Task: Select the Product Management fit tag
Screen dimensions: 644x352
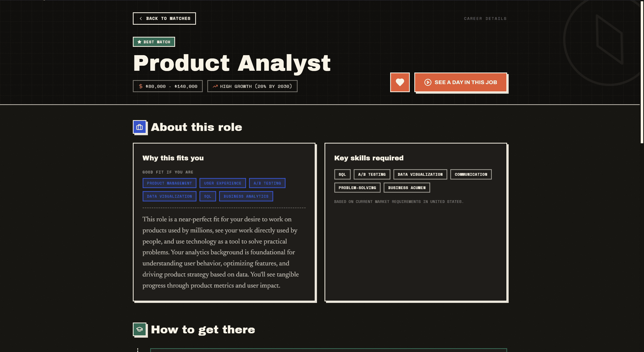Action: coord(170,183)
